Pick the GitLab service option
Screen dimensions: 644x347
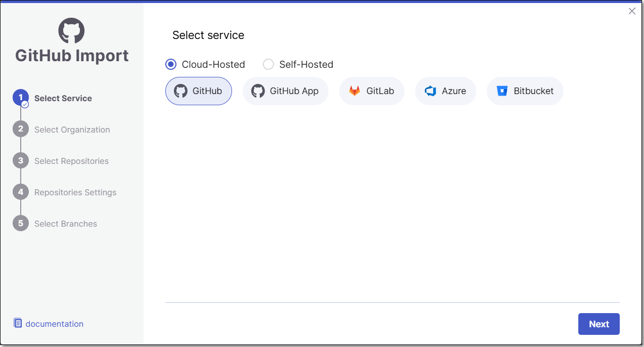click(372, 91)
